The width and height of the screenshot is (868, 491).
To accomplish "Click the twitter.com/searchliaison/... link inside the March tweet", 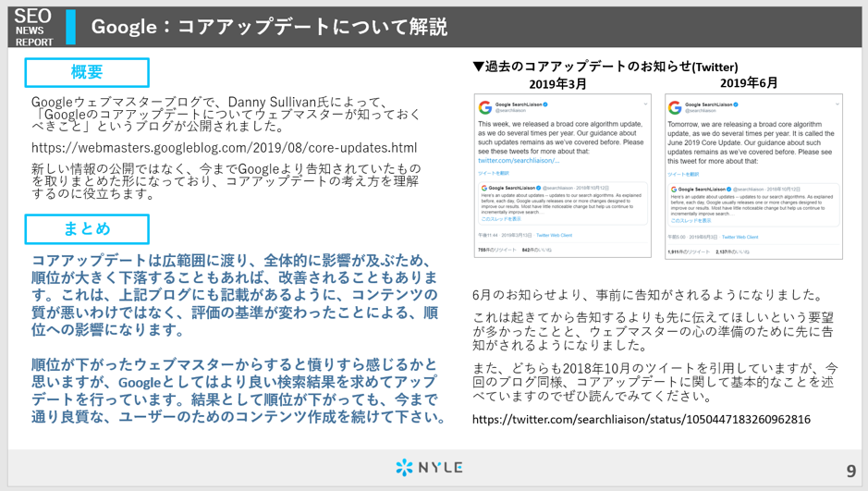I will pyautogui.click(x=519, y=161).
